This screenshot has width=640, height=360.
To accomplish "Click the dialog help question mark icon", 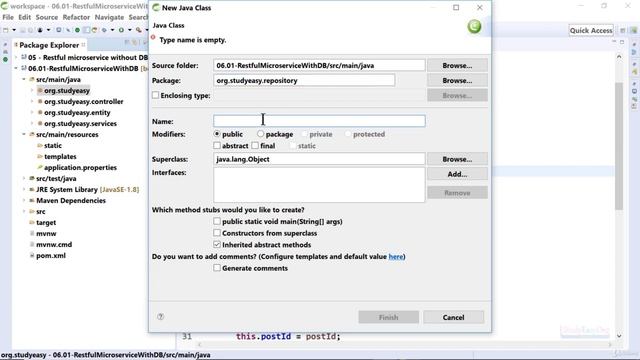I will [160, 317].
